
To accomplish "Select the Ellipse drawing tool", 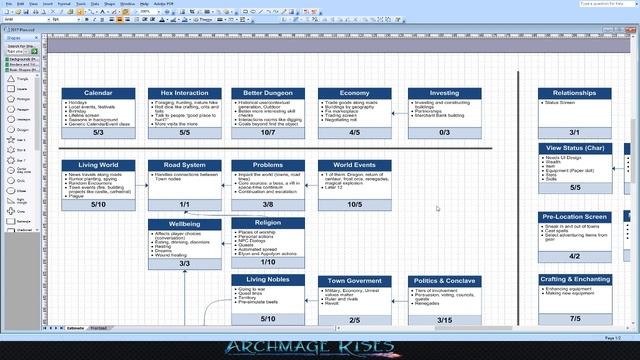I will (253, 12).
